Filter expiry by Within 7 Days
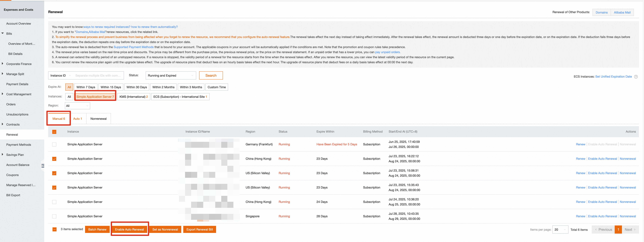The image size is (644, 242). [85, 87]
